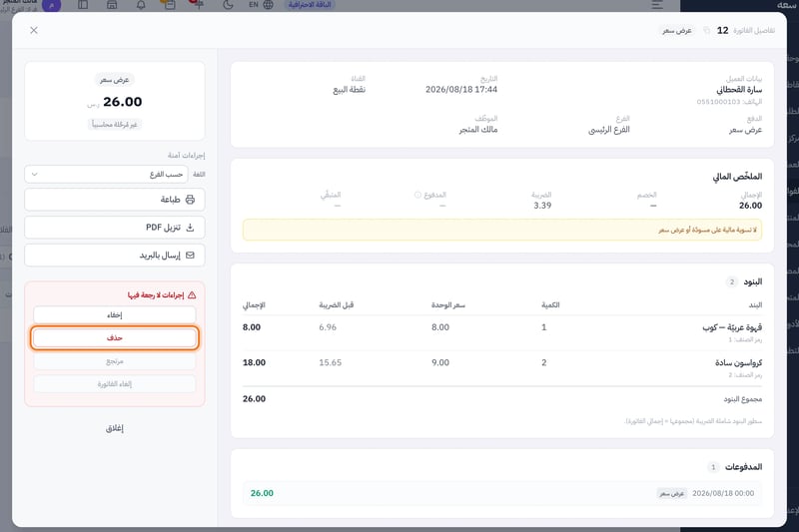Click the الباقة الاحترافية plan badge
Image resolution: width=799 pixels, height=532 pixels.
310,5
